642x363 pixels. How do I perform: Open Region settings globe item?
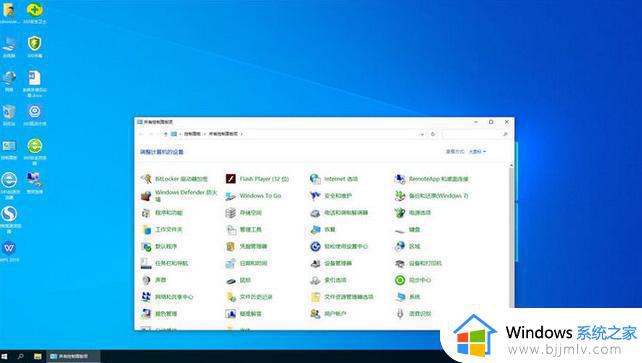(x=407, y=246)
